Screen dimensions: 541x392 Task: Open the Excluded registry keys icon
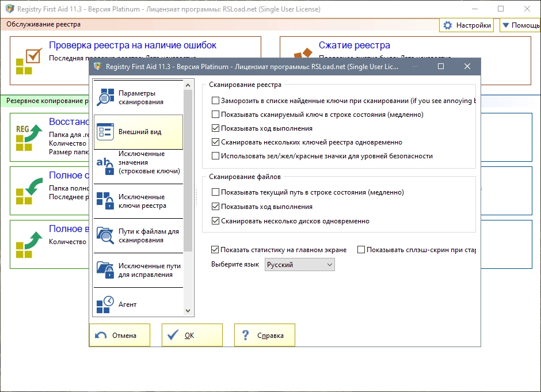pos(105,201)
